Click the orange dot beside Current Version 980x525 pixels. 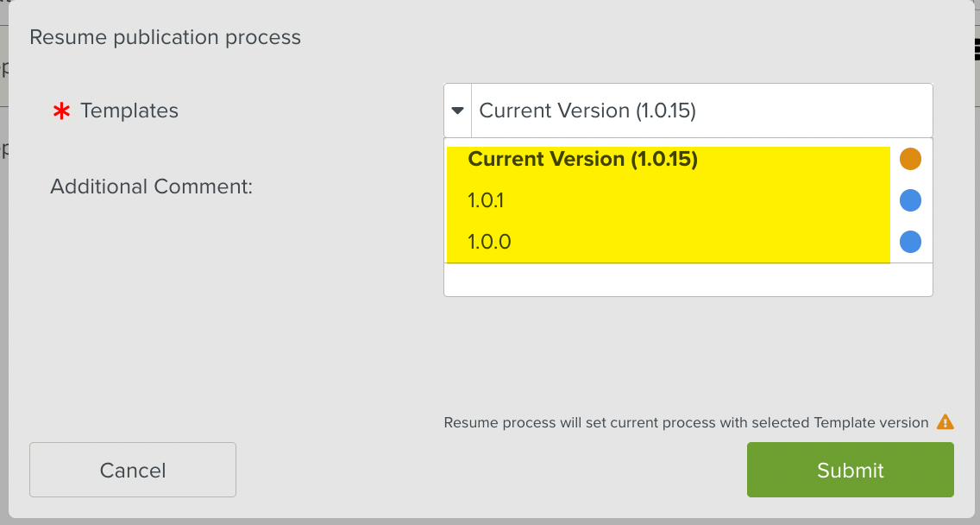coord(910,159)
